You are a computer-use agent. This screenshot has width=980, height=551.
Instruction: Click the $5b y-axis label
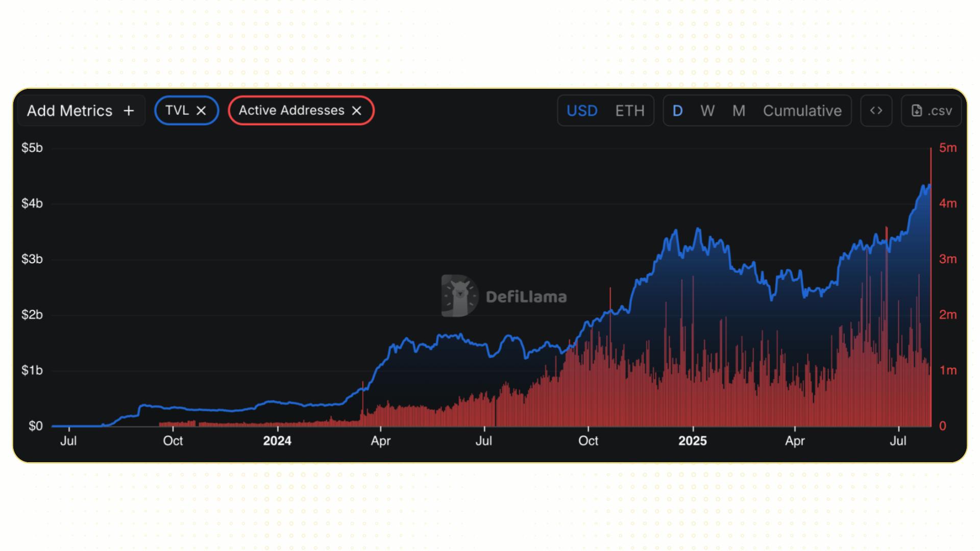[x=32, y=148]
